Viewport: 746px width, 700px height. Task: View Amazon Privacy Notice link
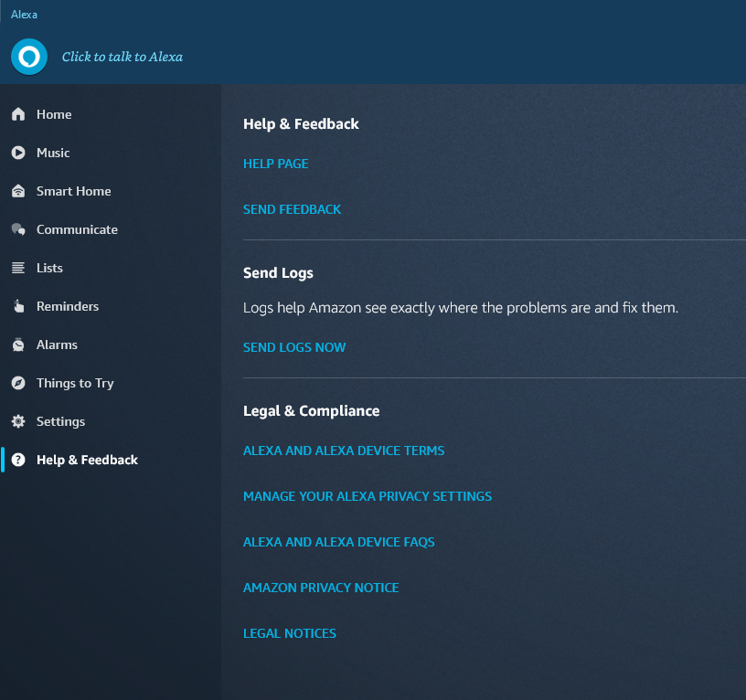click(321, 588)
